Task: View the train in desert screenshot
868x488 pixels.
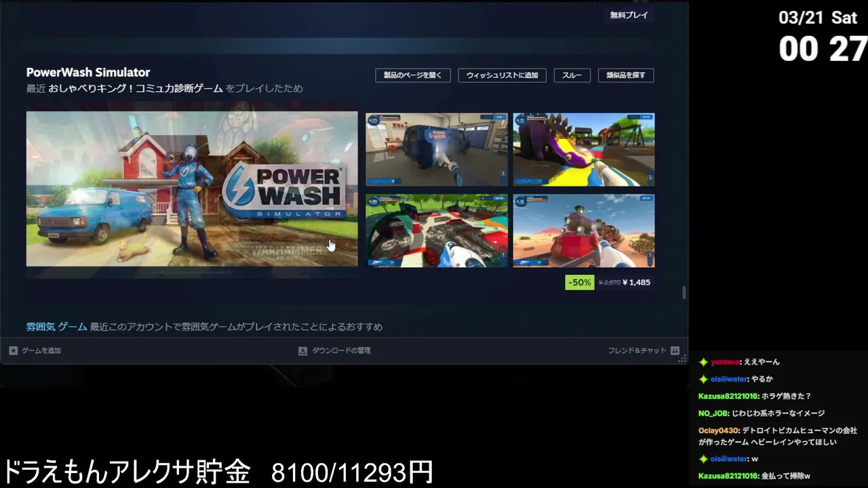Action: [584, 231]
